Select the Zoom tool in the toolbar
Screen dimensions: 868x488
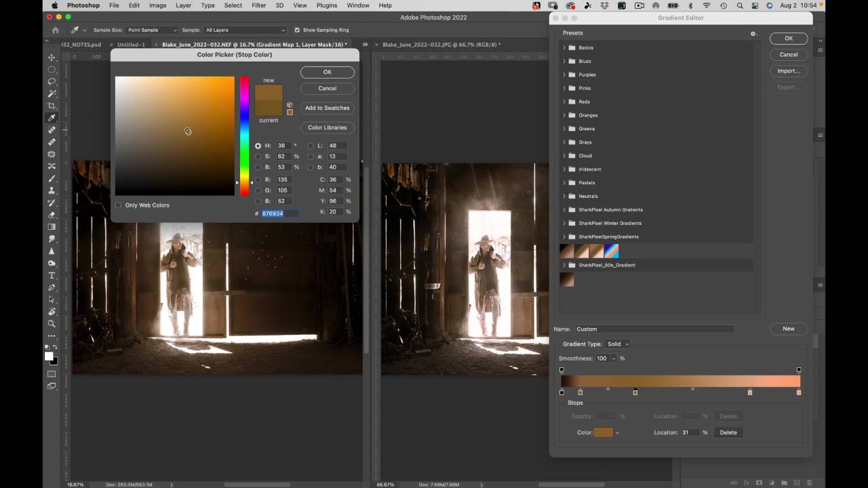click(52, 324)
